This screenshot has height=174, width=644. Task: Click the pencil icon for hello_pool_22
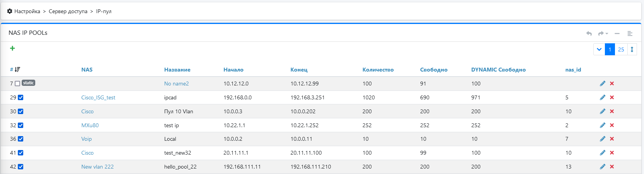[602, 167]
